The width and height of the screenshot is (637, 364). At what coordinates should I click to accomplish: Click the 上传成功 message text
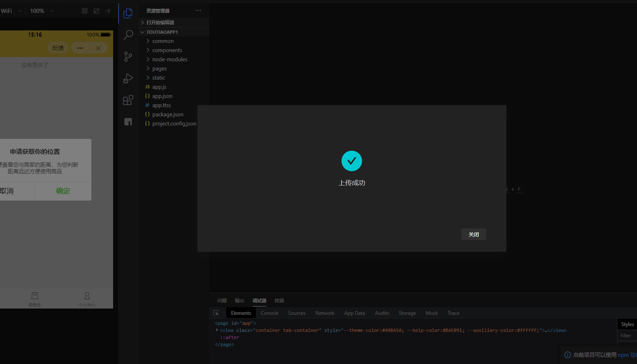coord(352,183)
